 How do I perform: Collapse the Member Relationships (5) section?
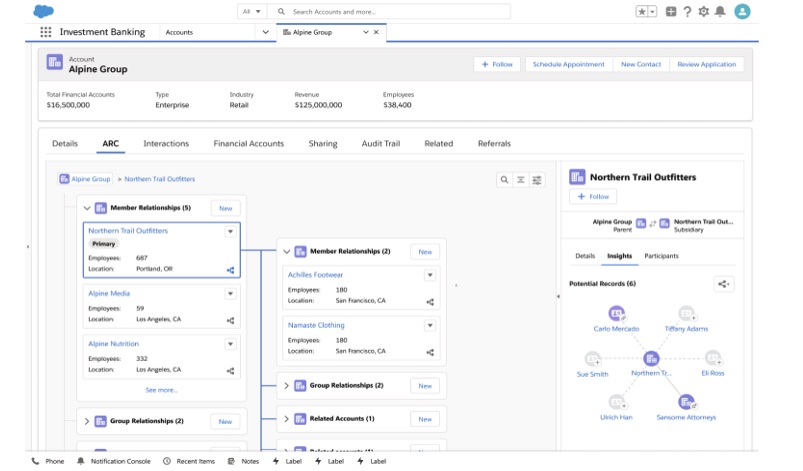pos(87,208)
